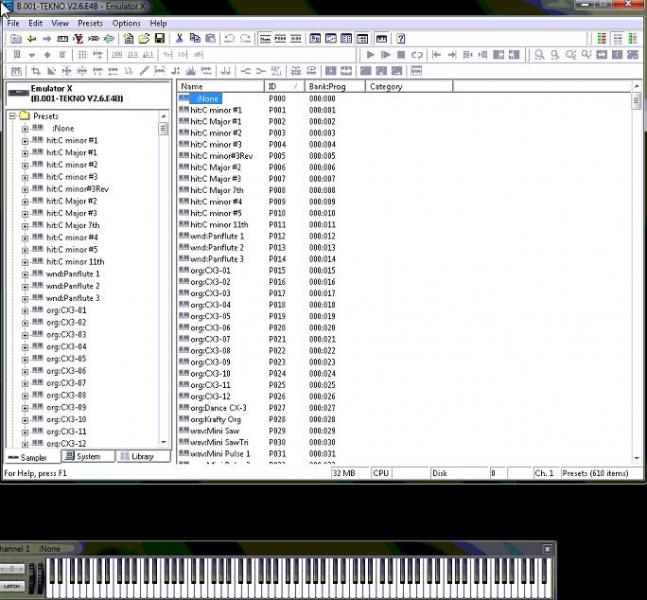Click the yellow back arrow toolbar icon
647x600 pixels.
pos(31,39)
